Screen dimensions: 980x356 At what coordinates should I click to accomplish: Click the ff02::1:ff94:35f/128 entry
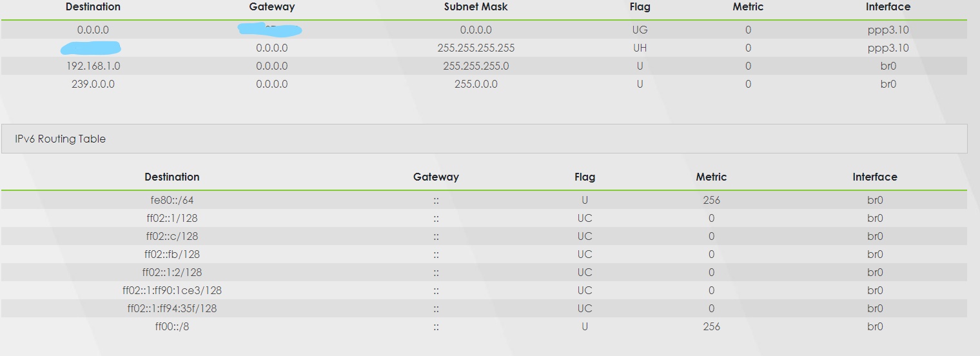[x=171, y=308]
